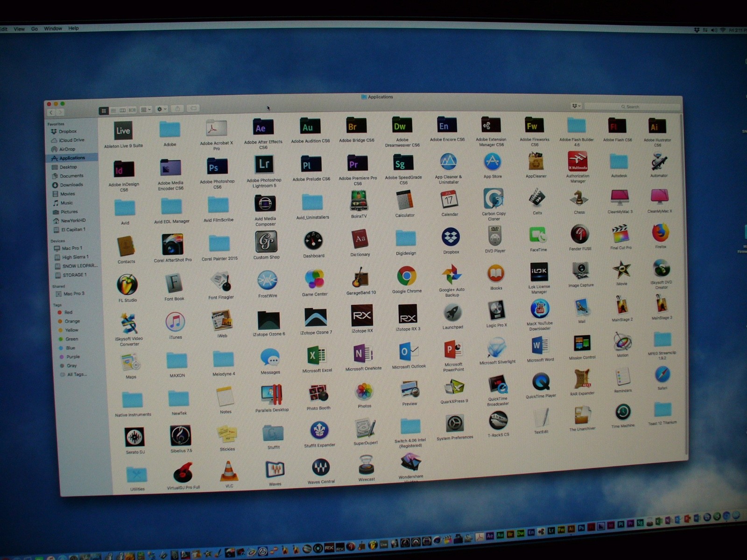Click the Finder back navigation button

[x=51, y=112]
